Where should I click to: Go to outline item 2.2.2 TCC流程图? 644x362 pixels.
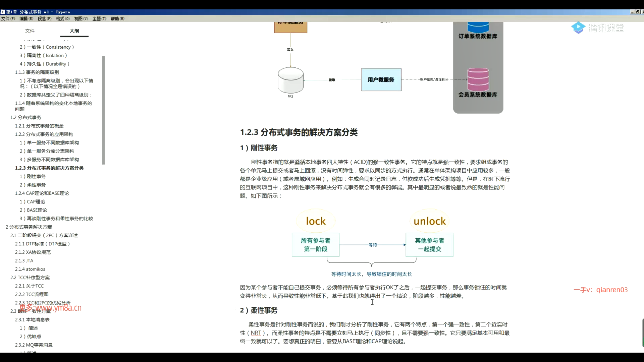[32, 294]
